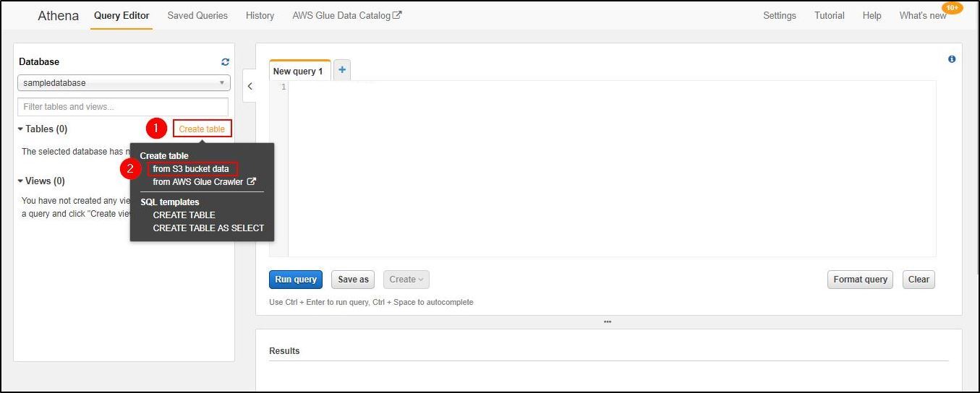This screenshot has height=393, width=980.
Task: Choose from S3 bucket data option
Action: click(x=191, y=169)
